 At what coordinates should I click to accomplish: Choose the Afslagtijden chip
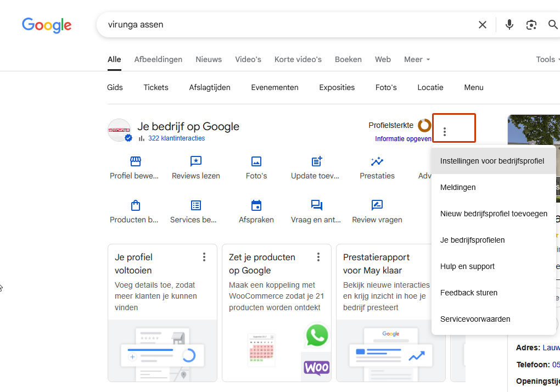(210, 87)
